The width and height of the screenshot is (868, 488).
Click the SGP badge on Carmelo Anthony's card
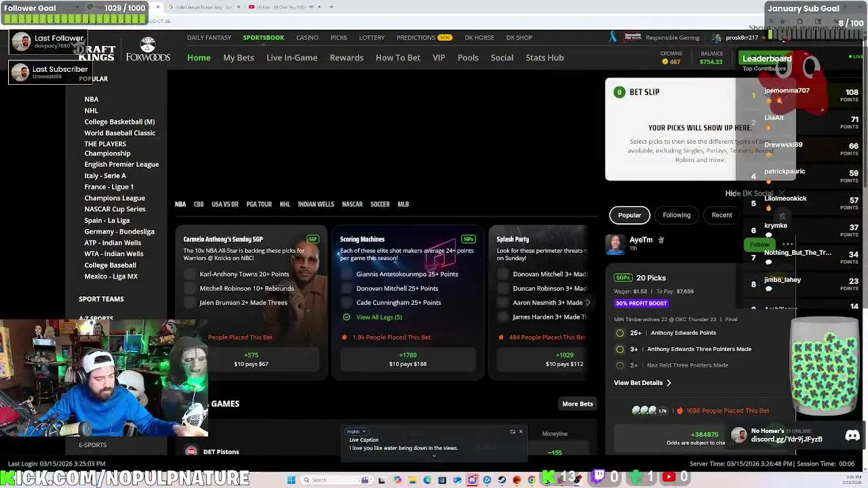313,239
